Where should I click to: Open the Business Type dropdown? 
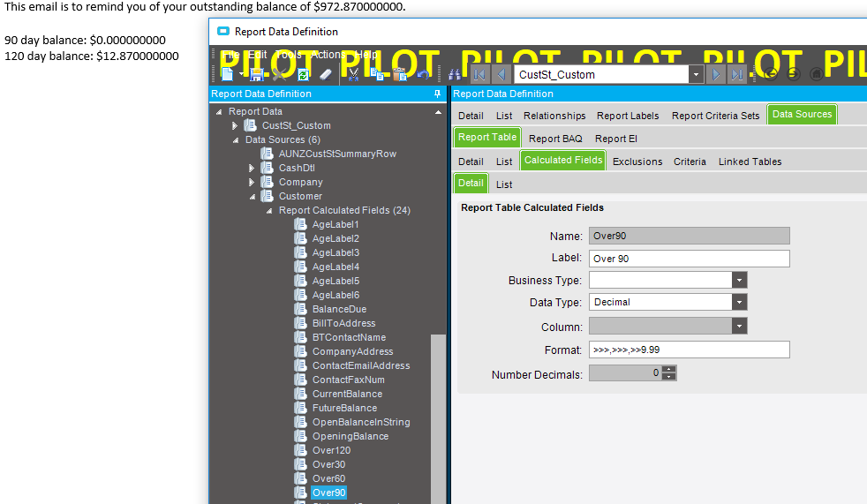[x=739, y=280]
